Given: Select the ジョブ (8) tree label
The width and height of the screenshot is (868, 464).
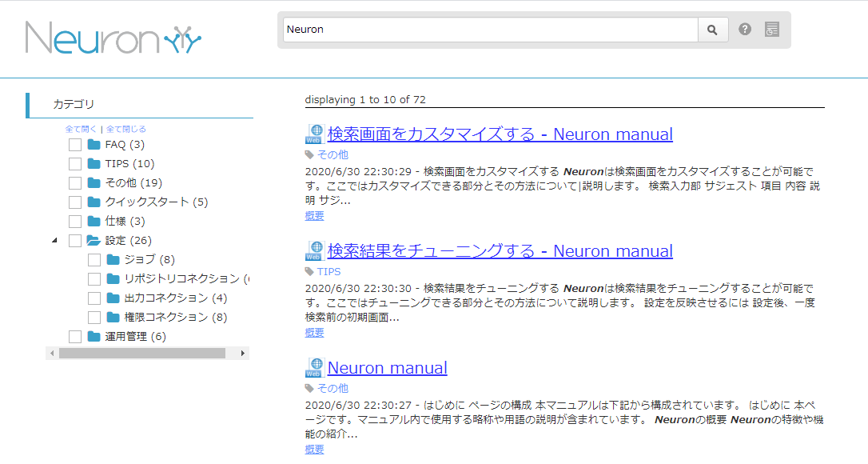Looking at the screenshot, I should (x=149, y=259).
